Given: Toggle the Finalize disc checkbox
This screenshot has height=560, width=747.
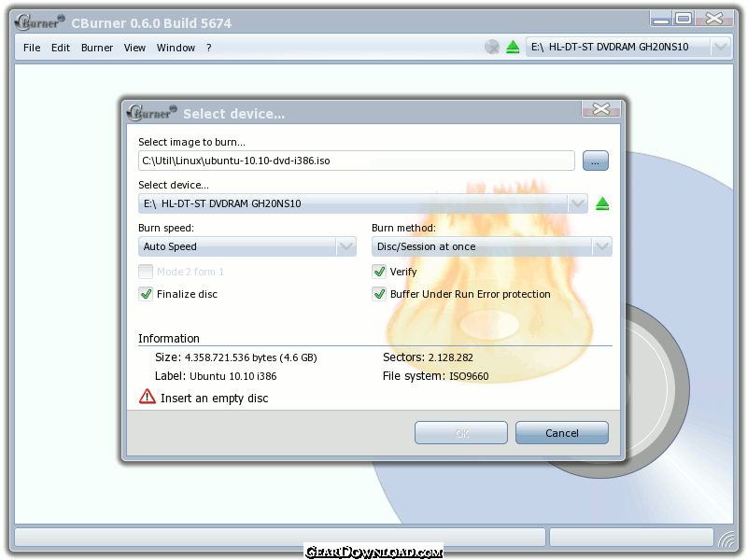Looking at the screenshot, I should pyautogui.click(x=146, y=294).
